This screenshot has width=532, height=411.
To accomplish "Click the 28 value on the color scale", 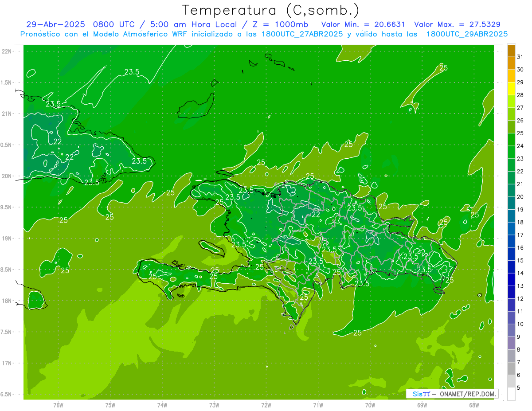I will coord(520,95).
